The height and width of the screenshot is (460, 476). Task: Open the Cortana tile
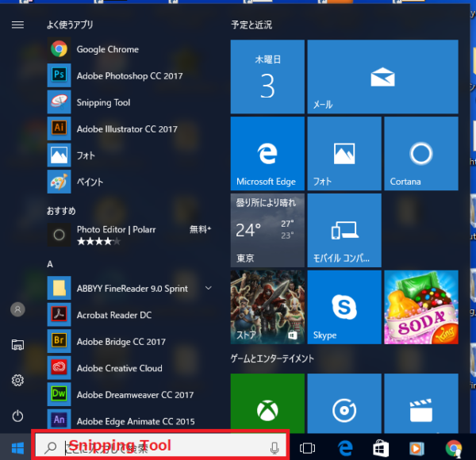pos(421,154)
